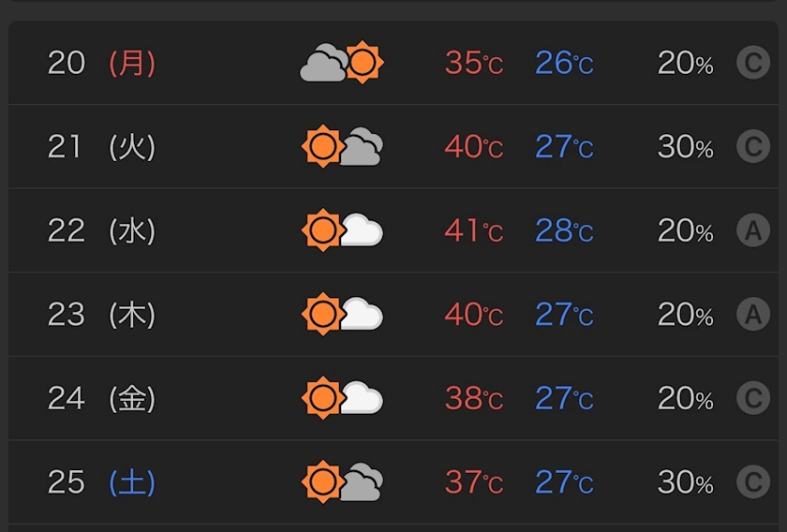Select the date 21 (火) row
The image size is (787, 532).
pyautogui.click(x=393, y=146)
